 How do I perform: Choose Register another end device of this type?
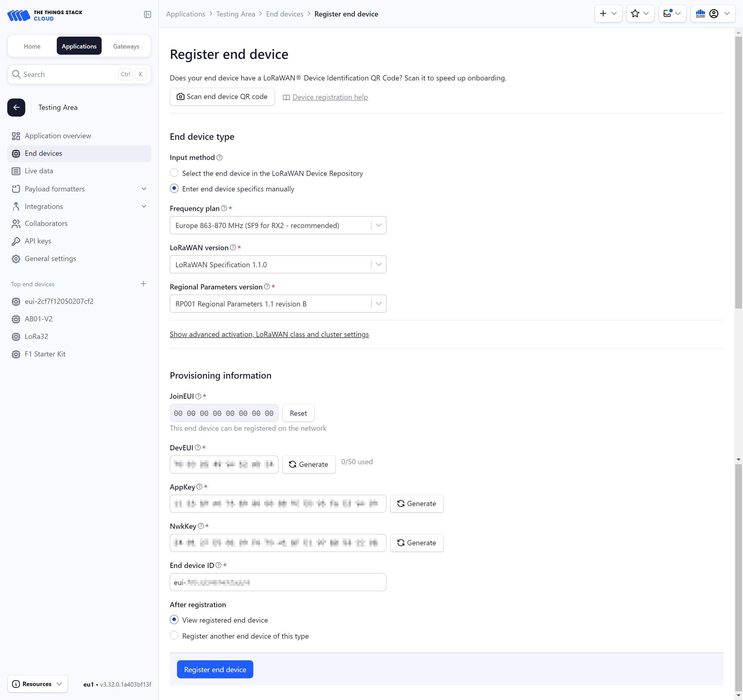[x=174, y=635]
